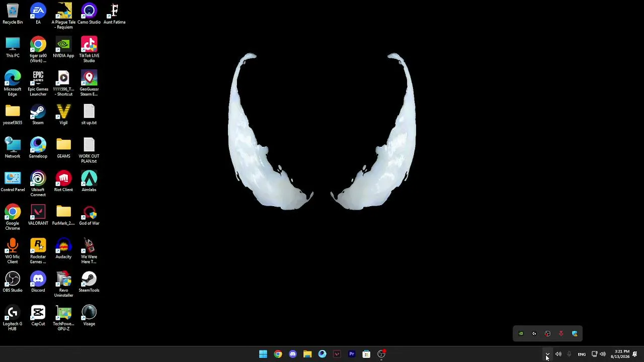Open the NVIDIA icon in tray overflow
The image size is (644, 362).
coord(521,333)
